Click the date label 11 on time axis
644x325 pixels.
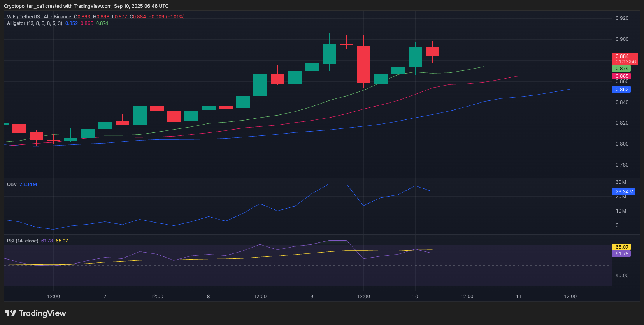[x=518, y=297]
